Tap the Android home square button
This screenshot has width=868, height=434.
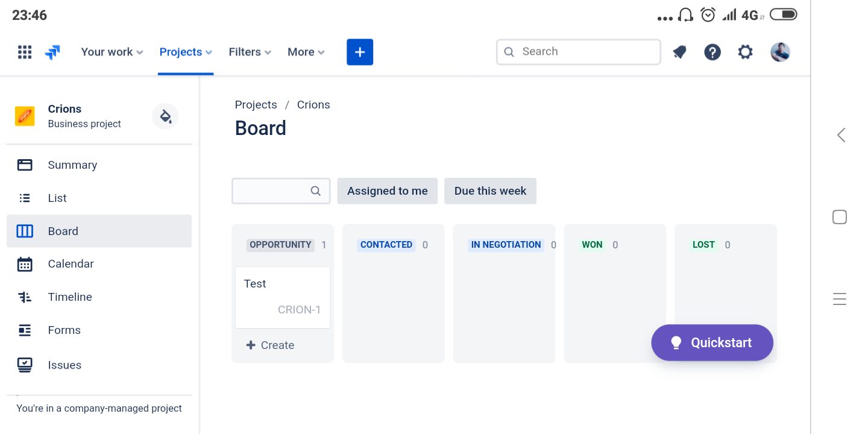pyautogui.click(x=840, y=217)
